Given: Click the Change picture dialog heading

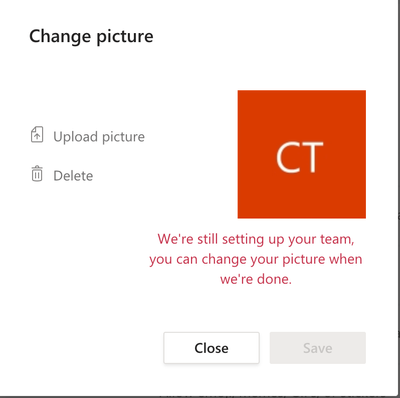Looking at the screenshot, I should click(x=91, y=37).
